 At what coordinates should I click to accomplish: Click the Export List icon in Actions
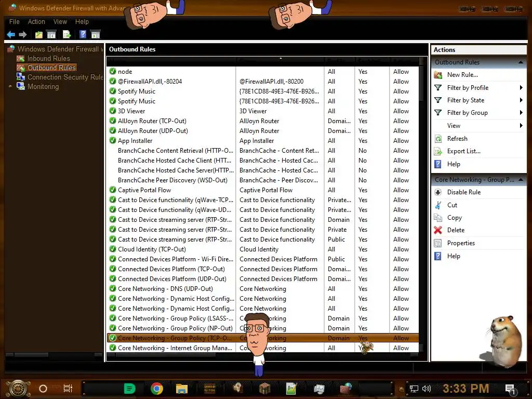point(438,151)
